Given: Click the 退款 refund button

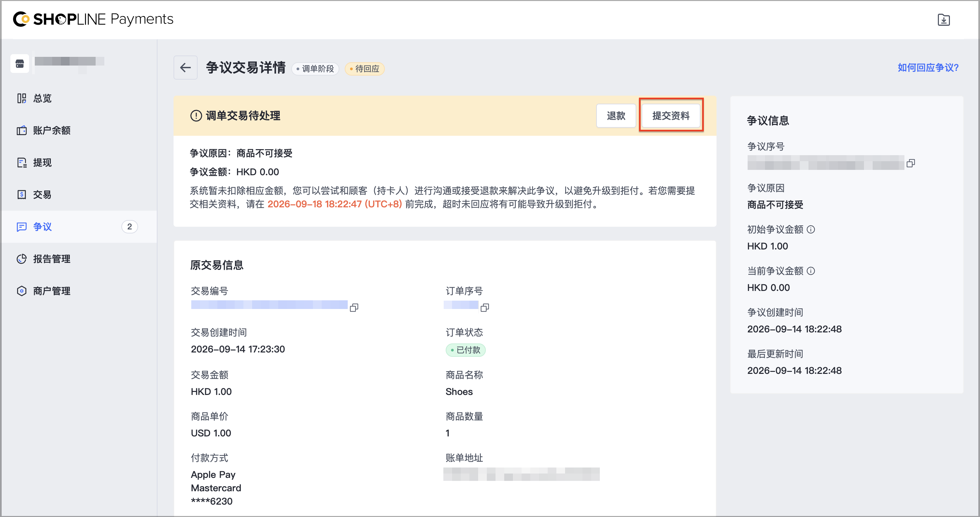Looking at the screenshot, I should tap(616, 116).
